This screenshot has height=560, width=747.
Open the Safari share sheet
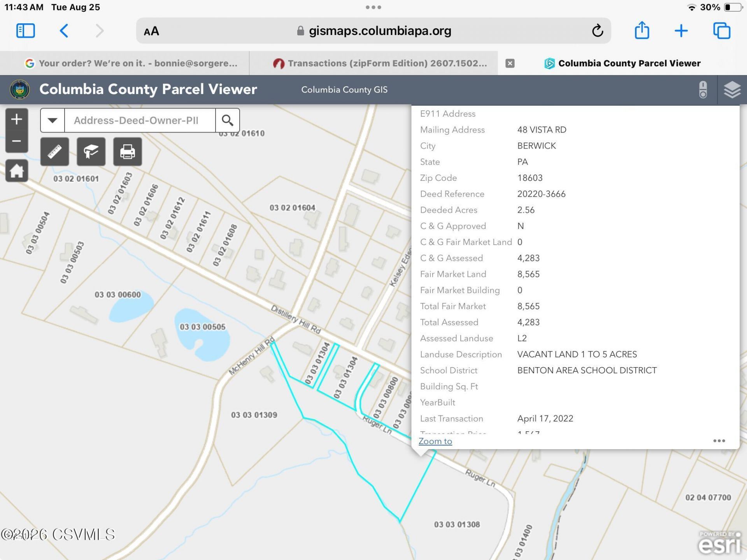[x=642, y=30]
